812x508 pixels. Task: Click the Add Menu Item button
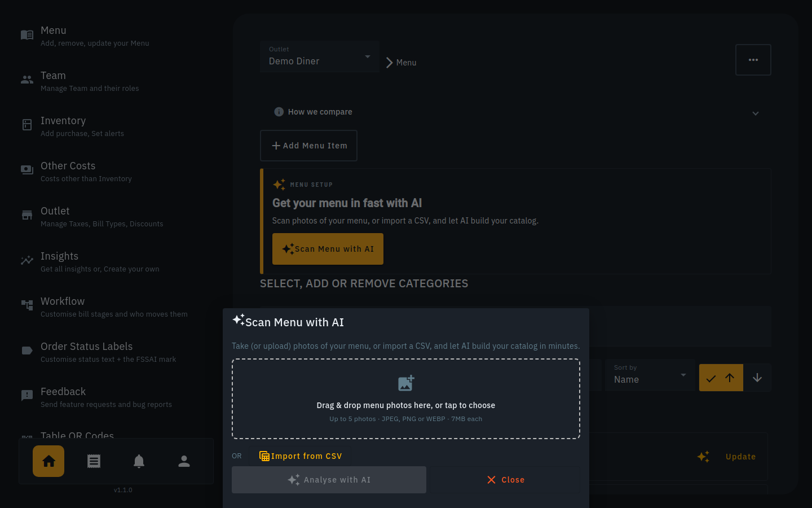308,146
